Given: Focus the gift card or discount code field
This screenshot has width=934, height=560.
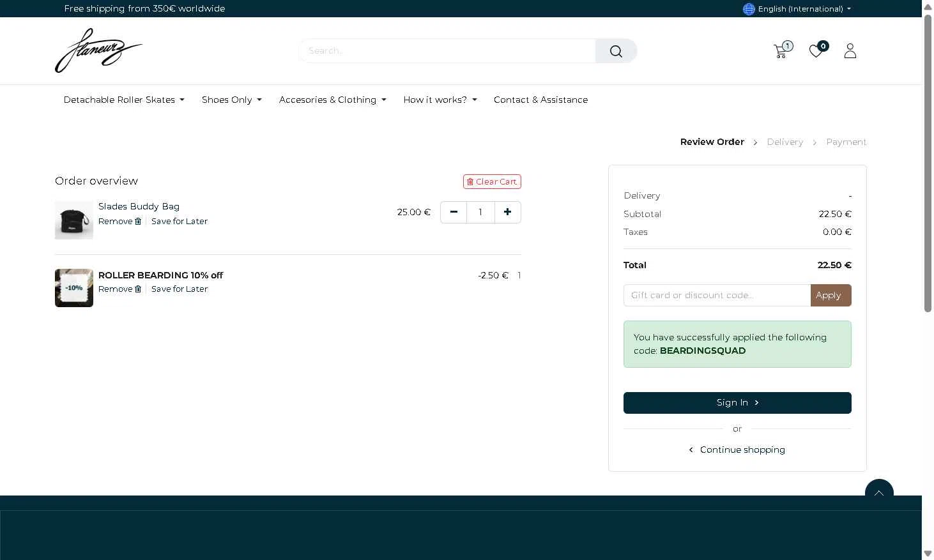Looking at the screenshot, I should click(717, 295).
